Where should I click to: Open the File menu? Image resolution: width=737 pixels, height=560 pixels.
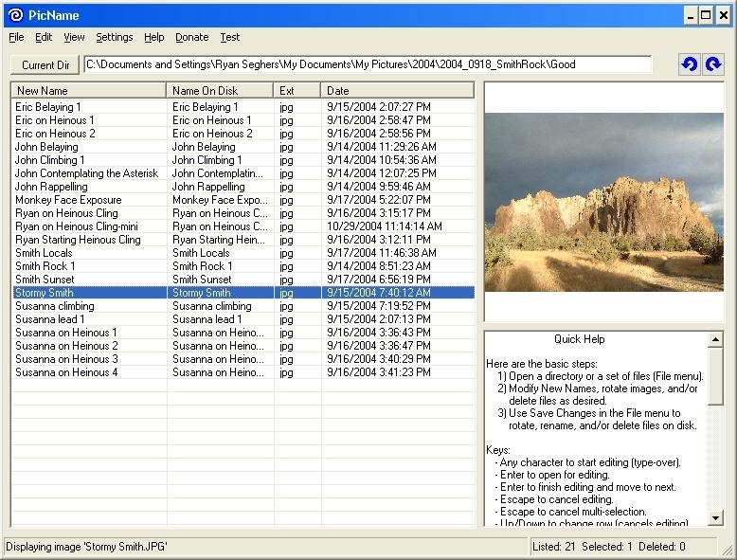[x=16, y=37]
